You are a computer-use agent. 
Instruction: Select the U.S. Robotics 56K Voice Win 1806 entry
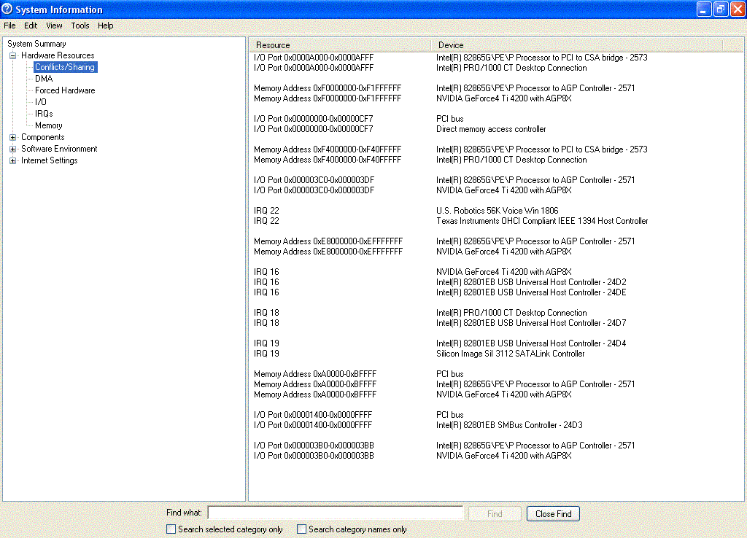[498, 211]
